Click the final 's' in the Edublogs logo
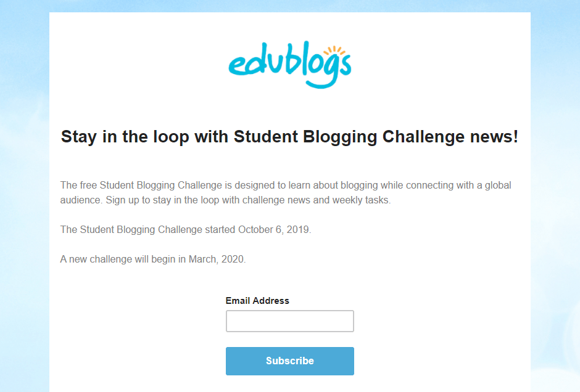The image size is (580, 392). coord(347,65)
